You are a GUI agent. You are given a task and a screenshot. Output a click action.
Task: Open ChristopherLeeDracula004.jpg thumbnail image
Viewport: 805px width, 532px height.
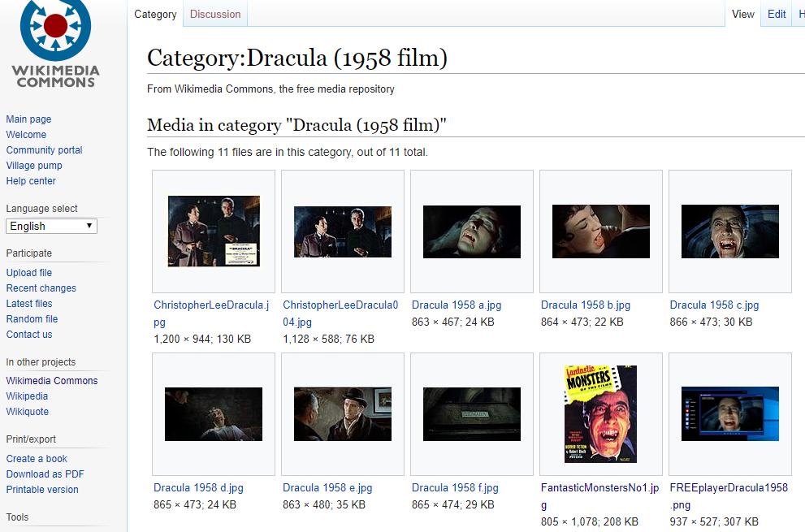coord(343,231)
